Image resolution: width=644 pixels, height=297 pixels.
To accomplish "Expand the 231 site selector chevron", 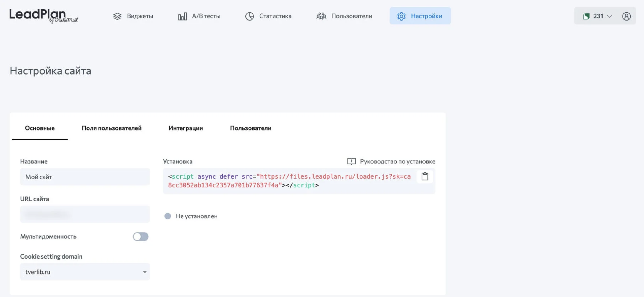I will (609, 16).
